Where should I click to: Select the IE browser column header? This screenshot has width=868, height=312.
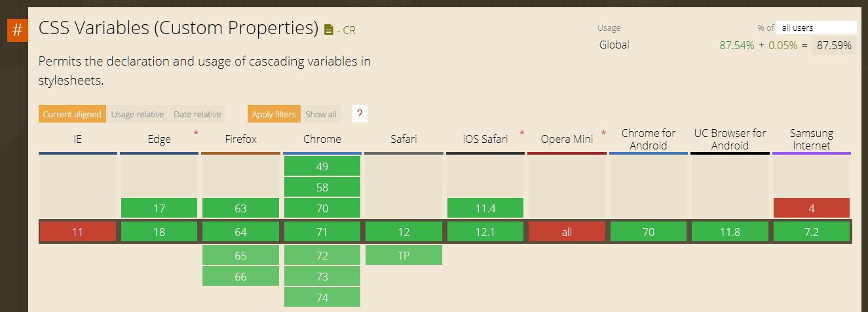(78, 139)
